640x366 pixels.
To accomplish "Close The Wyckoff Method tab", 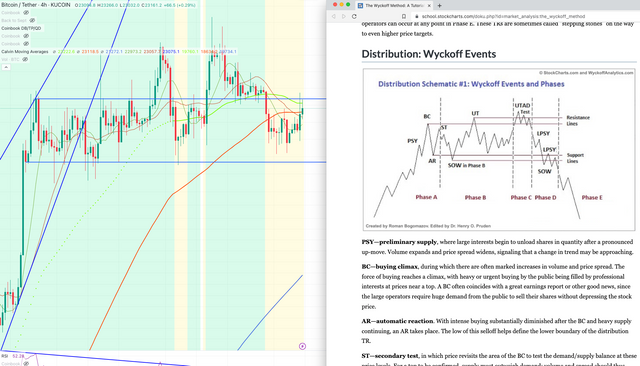I will tap(429, 6).
